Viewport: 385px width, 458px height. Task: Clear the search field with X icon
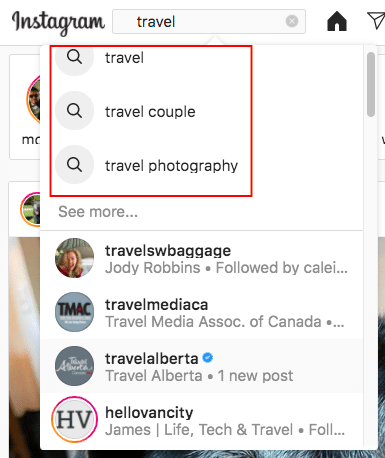click(292, 21)
